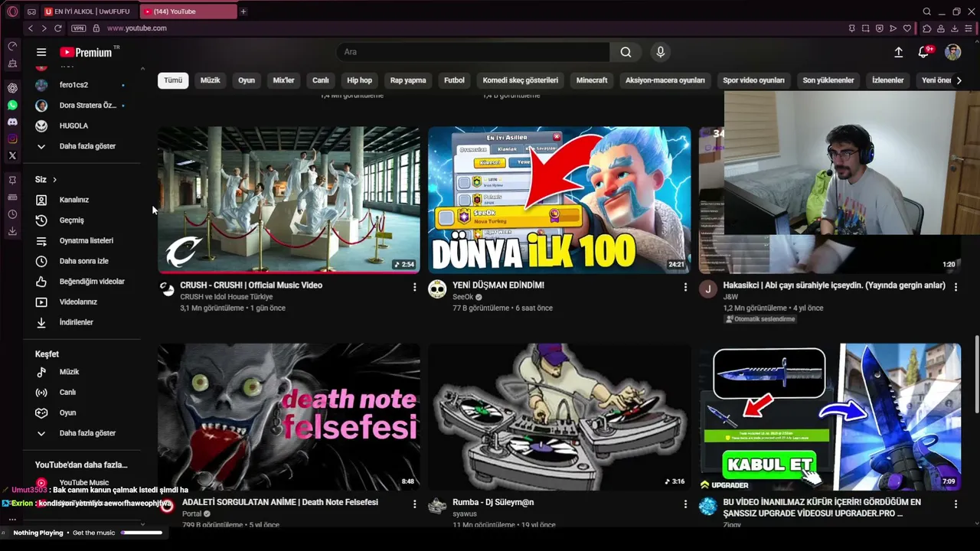The height and width of the screenshot is (551, 980).
Task: Open Opera sidebar history clock icon
Action: click(x=12, y=214)
